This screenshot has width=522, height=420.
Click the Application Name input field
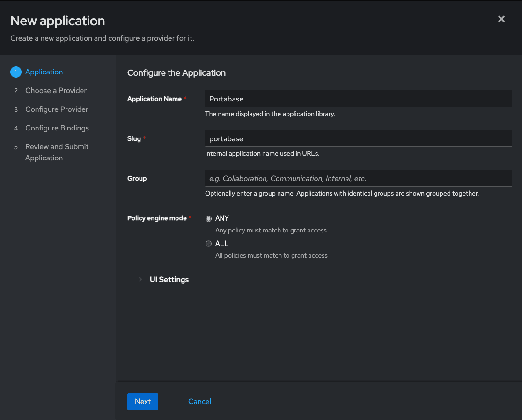click(358, 98)
